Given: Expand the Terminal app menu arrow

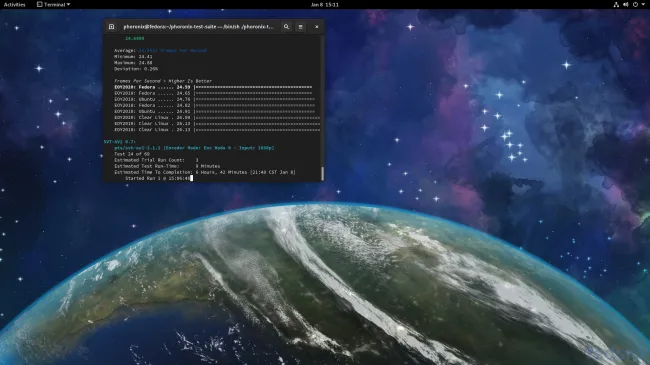Looking at the screenshot, I should click(68, 5).
